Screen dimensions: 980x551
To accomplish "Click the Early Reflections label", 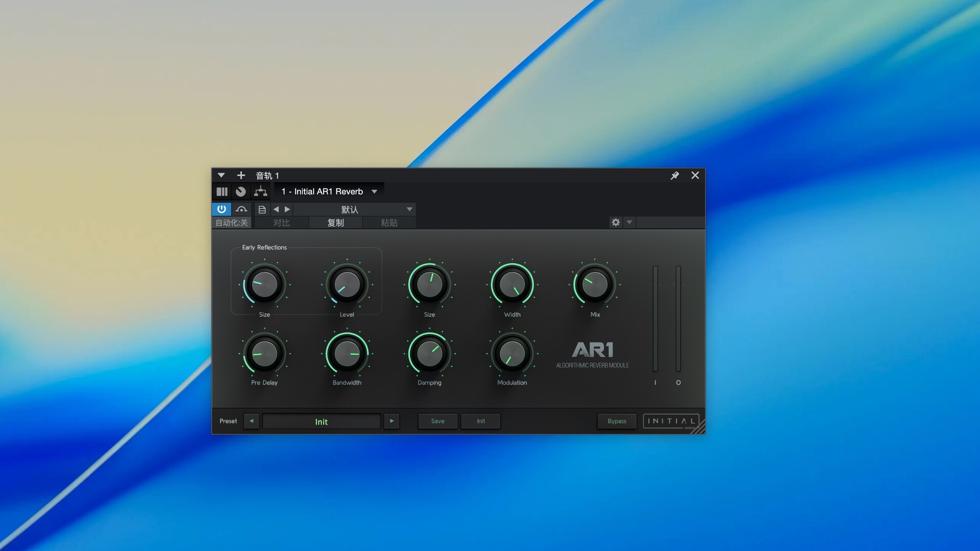I will click(264, 247).
